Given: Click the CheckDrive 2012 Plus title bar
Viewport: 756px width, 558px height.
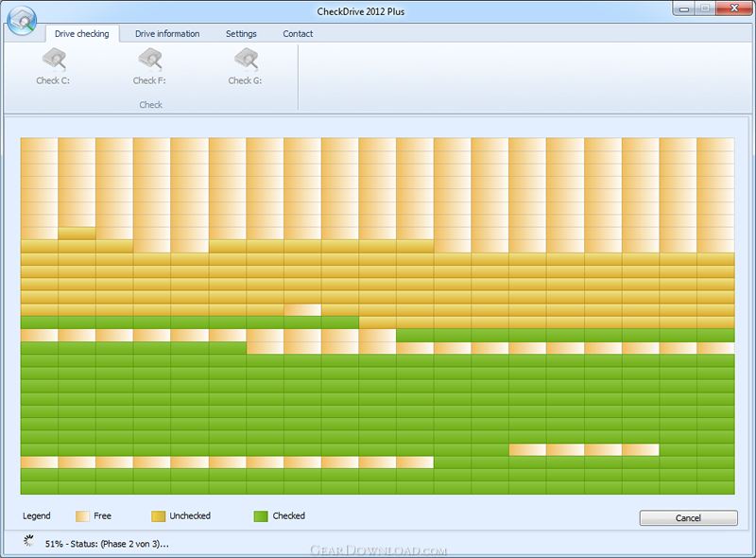Looking at the screenshot, I should click(361, 11).
